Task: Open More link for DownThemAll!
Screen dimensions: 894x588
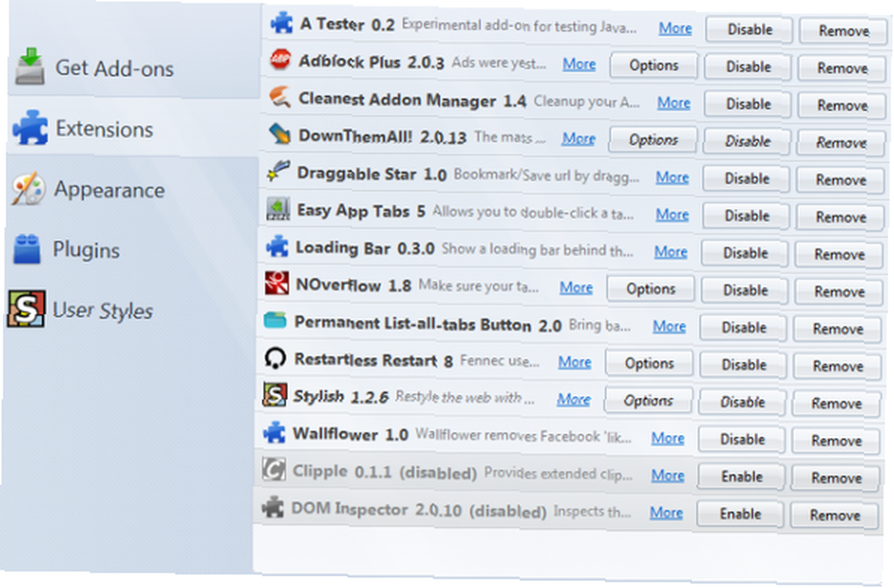Action: (x=578, y=139)
